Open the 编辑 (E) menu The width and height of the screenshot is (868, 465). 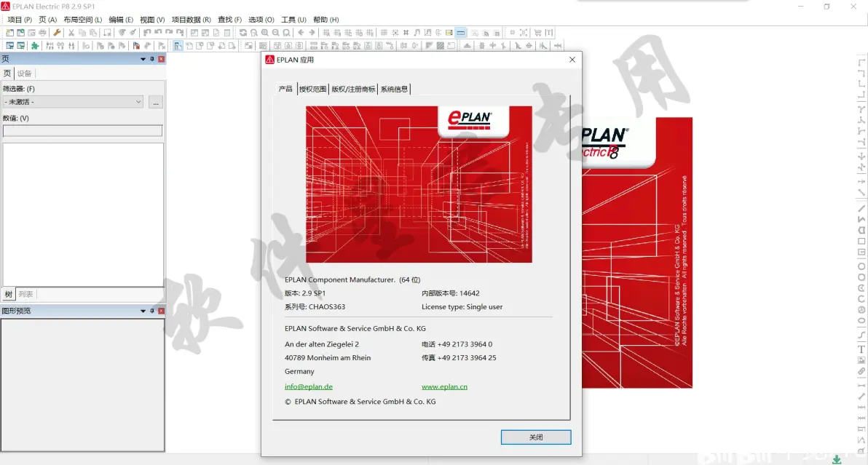point(121,20)
